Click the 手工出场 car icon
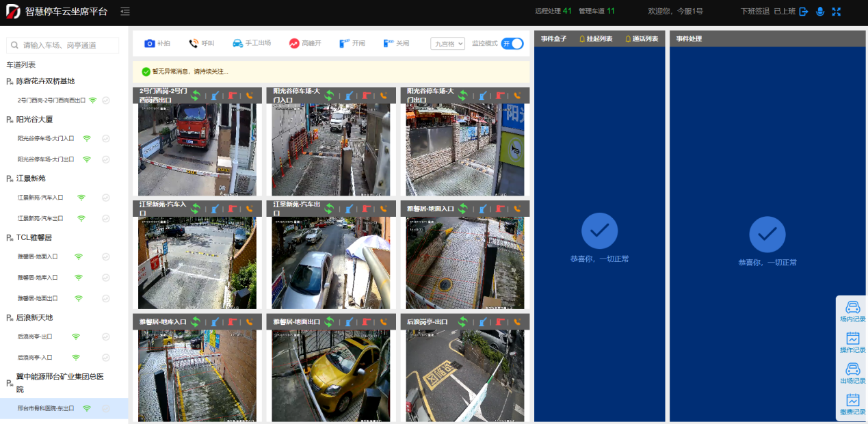Viewport: 868px width, 424px height. click(237, 44)
